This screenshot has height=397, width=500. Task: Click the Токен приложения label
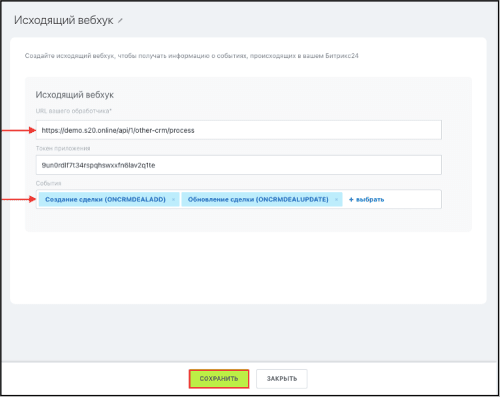[63, 148]
